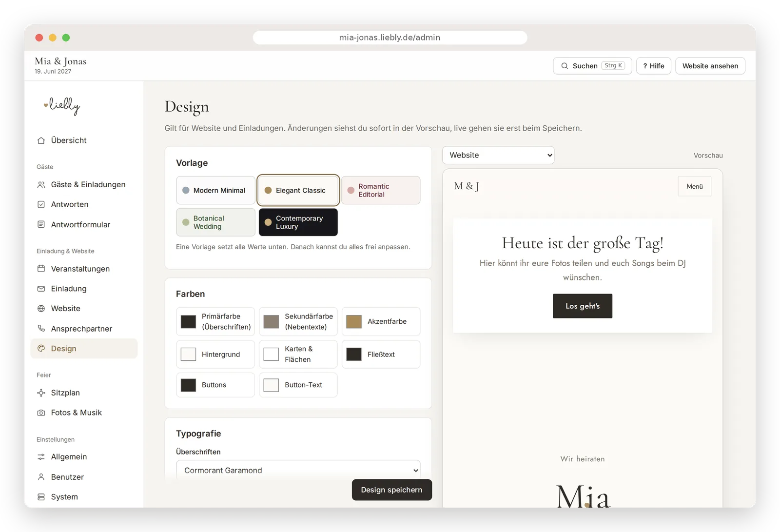The width and height of the screenshot is (780, 532).
Task: Click the envelope icon next to Einladung
Action: [41, 289]
